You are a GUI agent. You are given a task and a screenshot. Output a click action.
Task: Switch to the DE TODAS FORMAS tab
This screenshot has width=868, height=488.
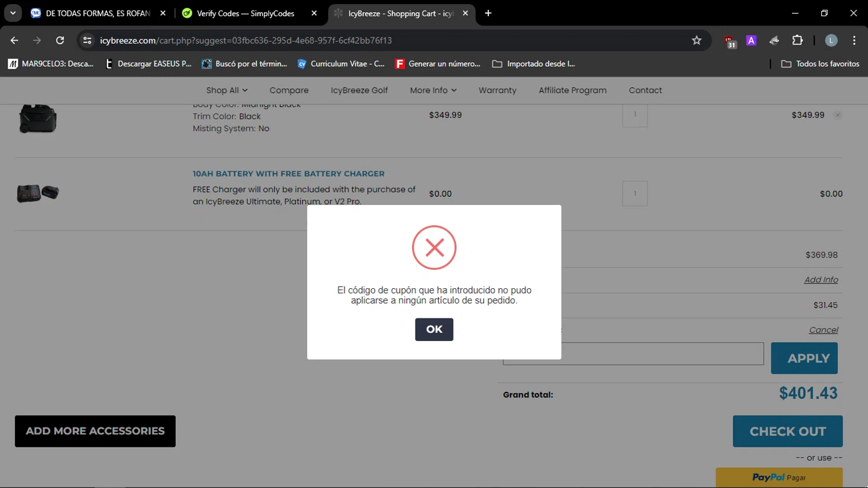(x=98, y=13)
